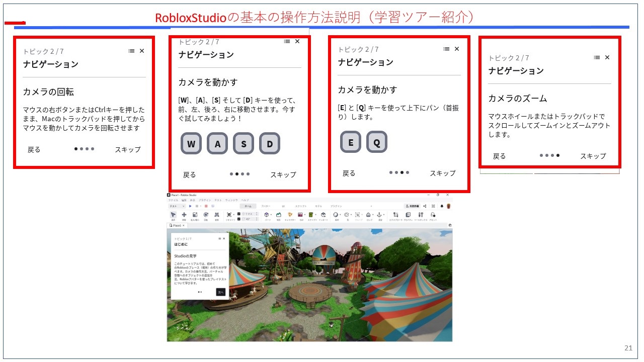
Task: Open the 色 (Color) picker in toolbar
Action: point(347,215)
